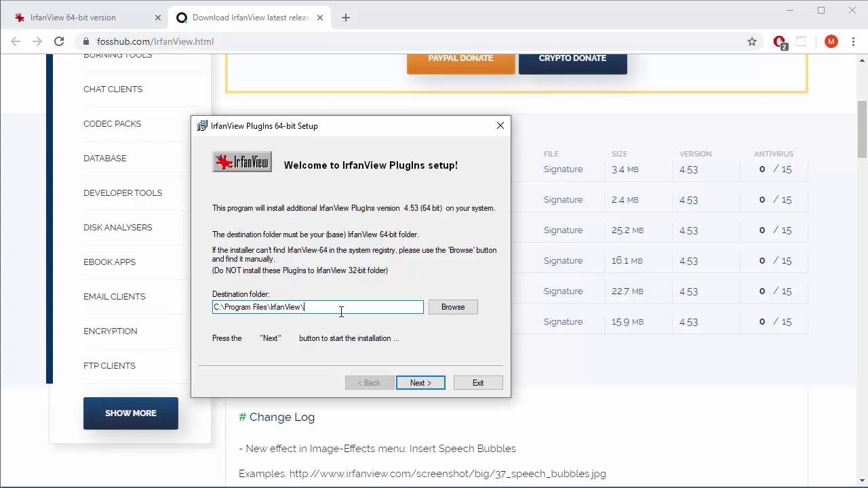Image resolution: width=868 pixels, height=488 pixels.
Task: Close the Download IrfanView tab
Action: (320, 18)
